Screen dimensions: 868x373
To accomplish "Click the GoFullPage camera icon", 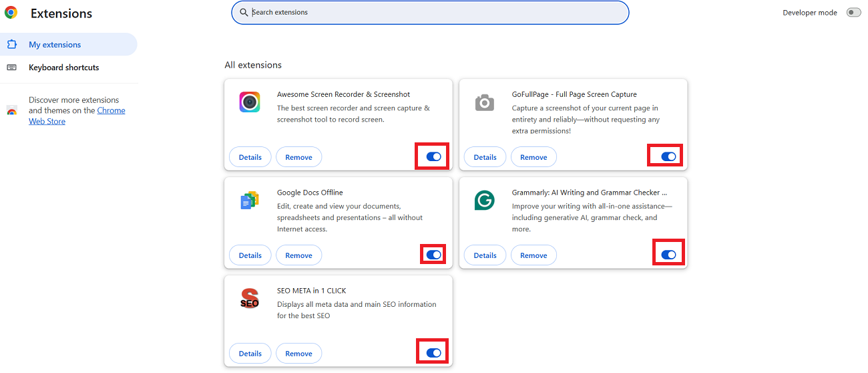I will click(x=484, y=102).
